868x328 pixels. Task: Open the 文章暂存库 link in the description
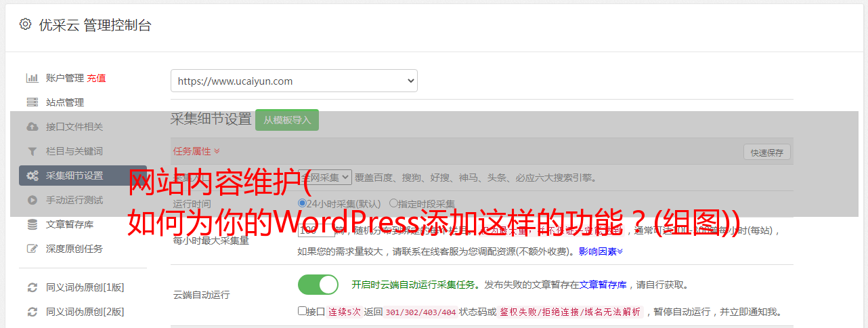(x=603, y=285)
